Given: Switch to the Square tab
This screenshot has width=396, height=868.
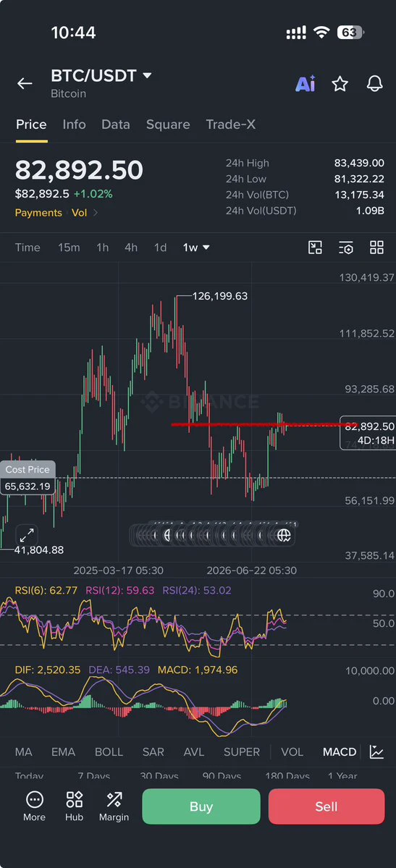Looking at the screenshot, I should 168,125.
